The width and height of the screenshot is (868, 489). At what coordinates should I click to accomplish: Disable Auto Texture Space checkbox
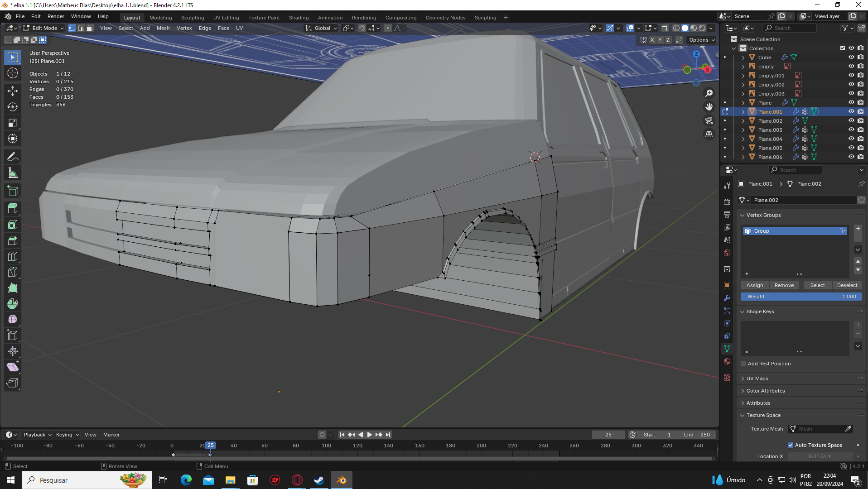point(791,445)
